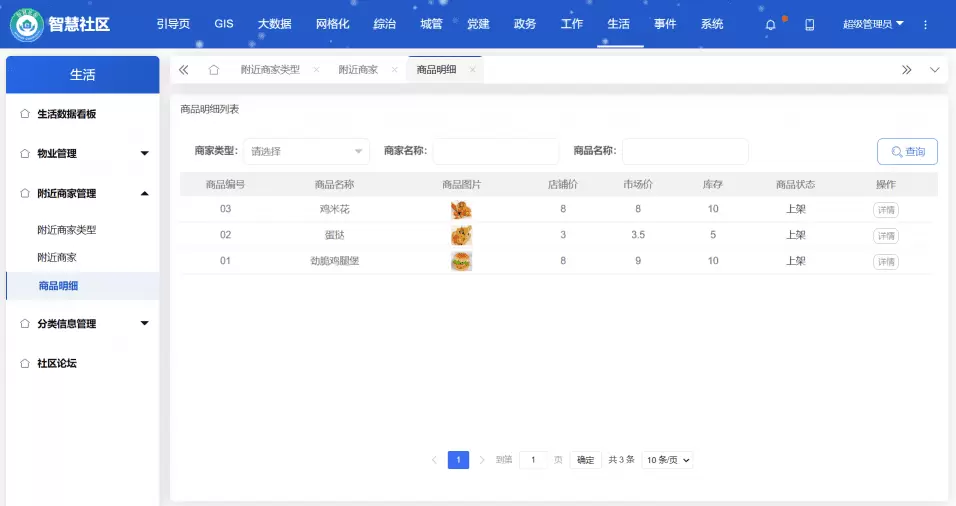
Task: Expand tab options down-chevron
Action: pyautogui.click(x=935, y=70)
